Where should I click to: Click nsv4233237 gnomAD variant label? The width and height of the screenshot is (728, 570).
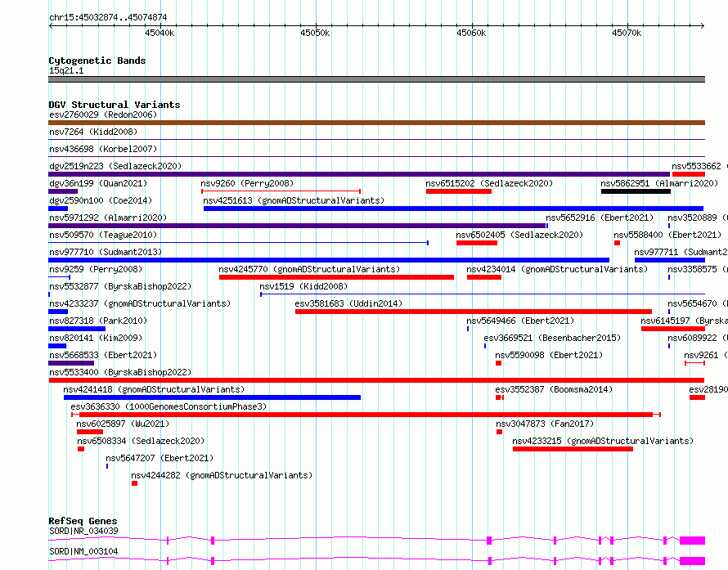140,303
